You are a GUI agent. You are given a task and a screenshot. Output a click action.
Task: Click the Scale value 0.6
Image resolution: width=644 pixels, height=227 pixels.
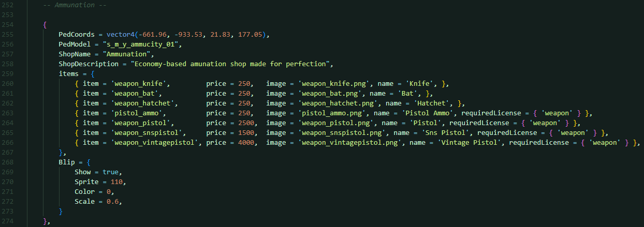tap(113, 202)
